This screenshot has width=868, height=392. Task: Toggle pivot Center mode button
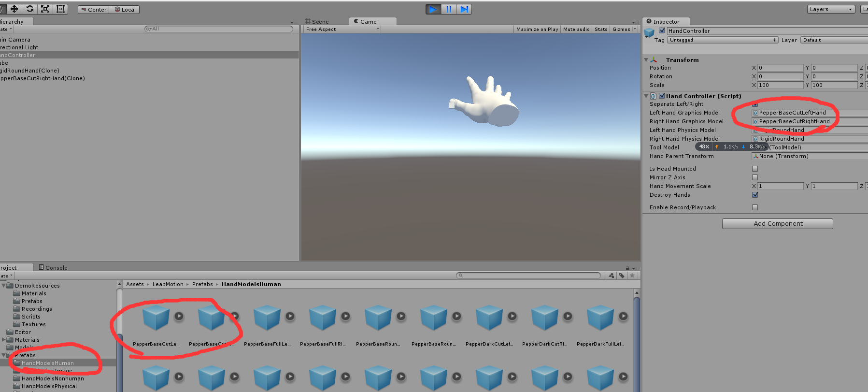click(94, 9)
